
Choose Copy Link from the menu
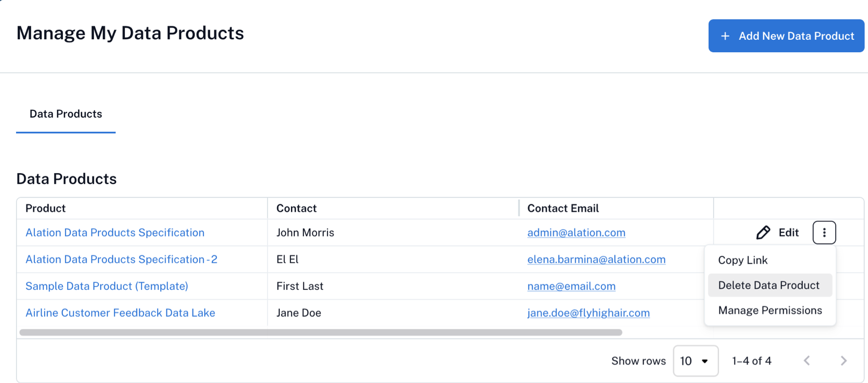(743, 260)
